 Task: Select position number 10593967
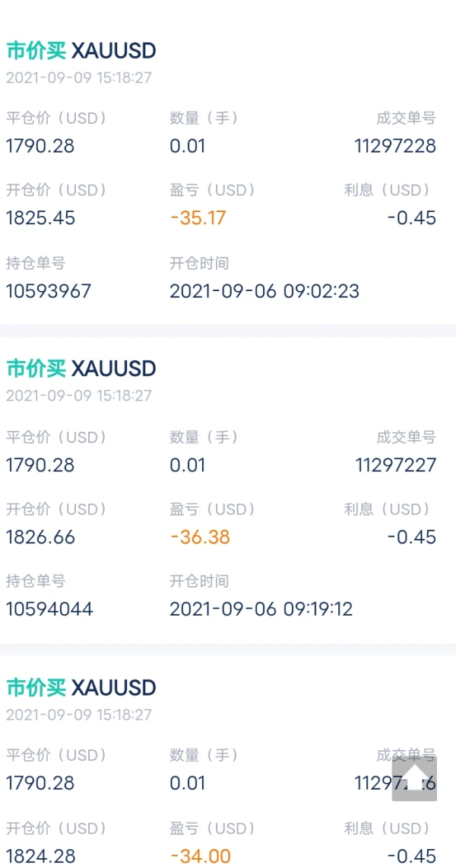click(x=49, y=290)
